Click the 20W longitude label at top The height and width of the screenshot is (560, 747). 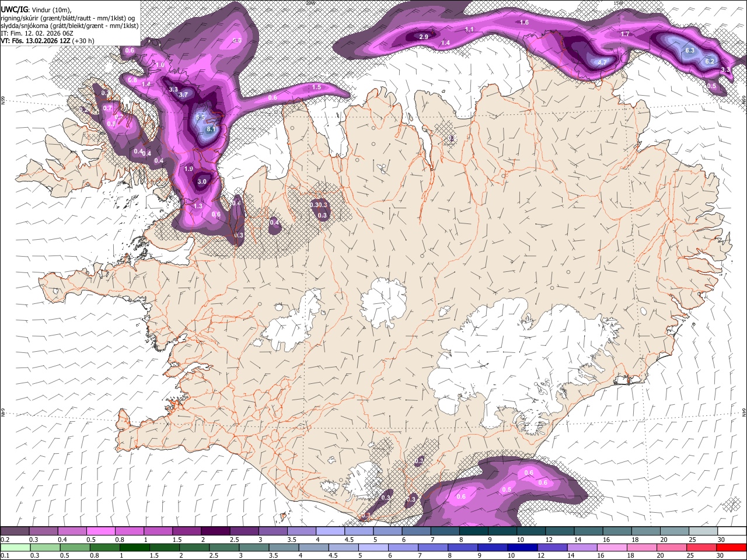click(x=309, y=2)
